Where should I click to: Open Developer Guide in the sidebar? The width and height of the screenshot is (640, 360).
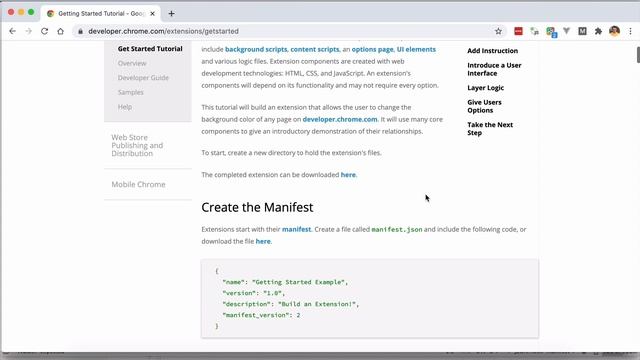(143, 78)
